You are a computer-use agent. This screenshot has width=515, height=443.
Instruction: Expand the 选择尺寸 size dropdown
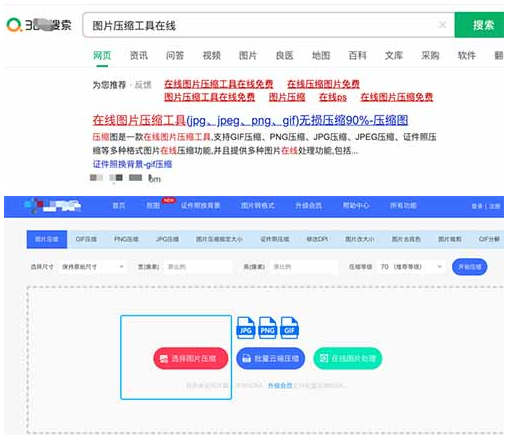(x=93, y=267)
